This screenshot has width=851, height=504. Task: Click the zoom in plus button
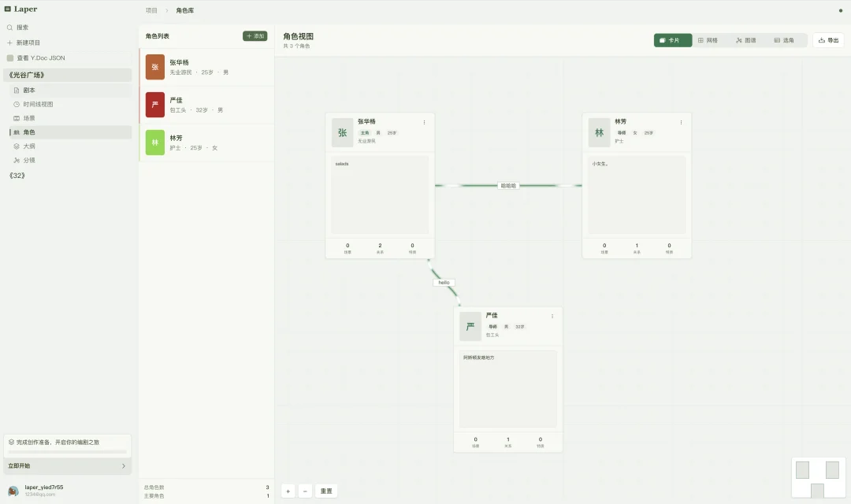click(288, 491)
